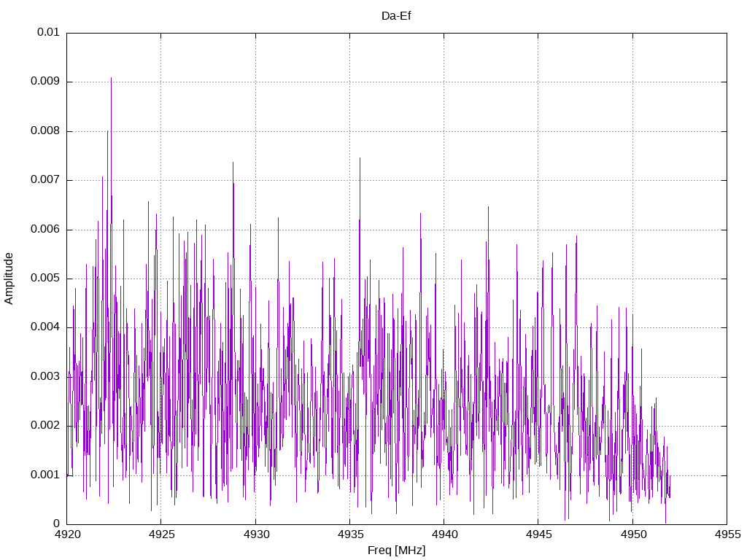
Task: Click x-axis tick label 4935
Action: coord(350,534)
